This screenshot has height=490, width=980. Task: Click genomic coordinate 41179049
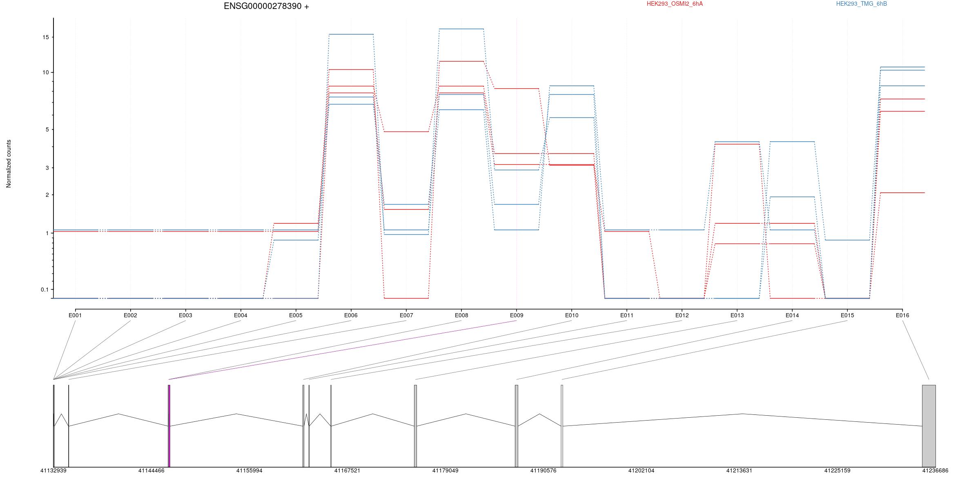point(445,470)
